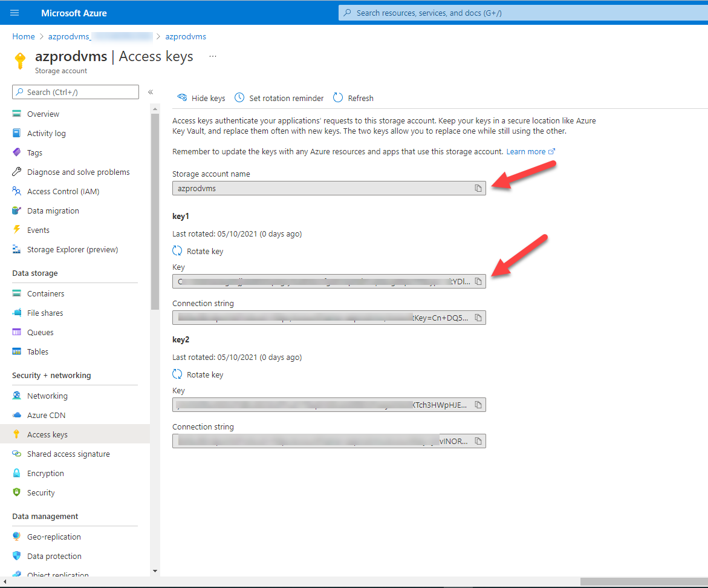Click Hide keys button

click(201, 98)
